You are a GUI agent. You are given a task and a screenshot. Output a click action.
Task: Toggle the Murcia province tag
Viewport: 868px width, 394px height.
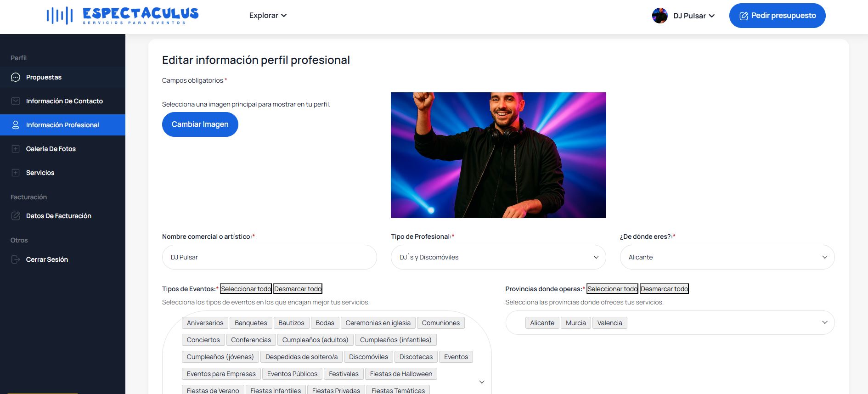(x=575, y=323)
